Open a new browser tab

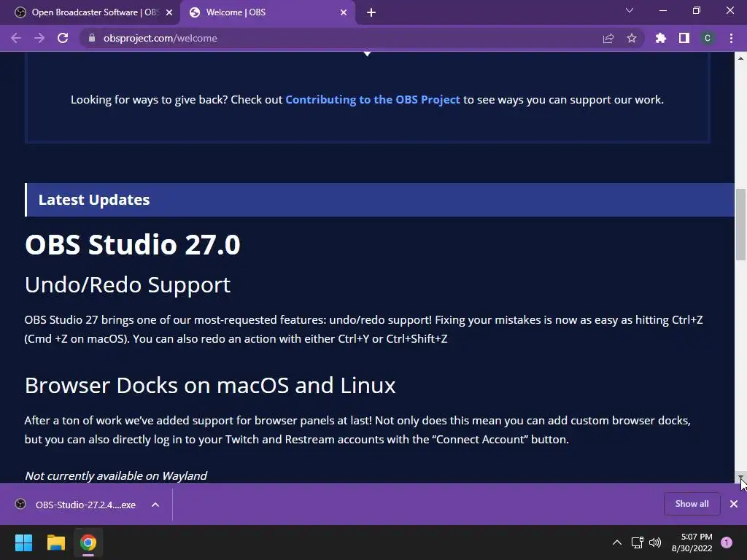coord(371,12)
